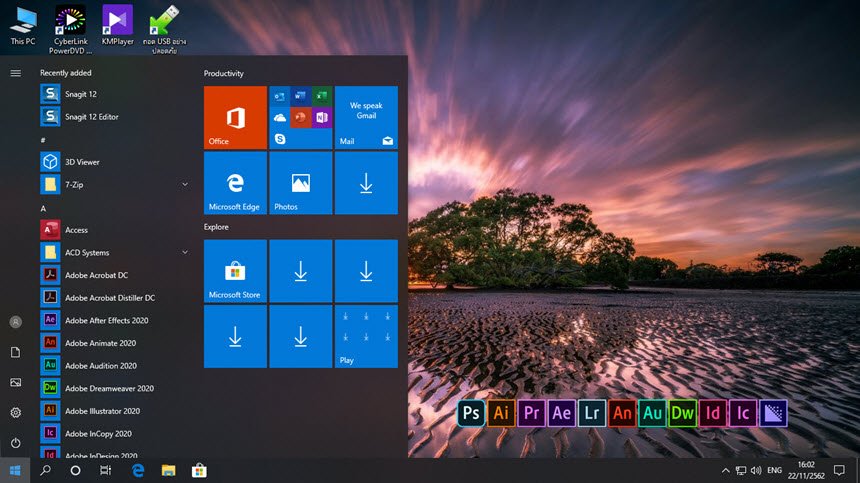Click the Office tile

(x=235, y=117)
